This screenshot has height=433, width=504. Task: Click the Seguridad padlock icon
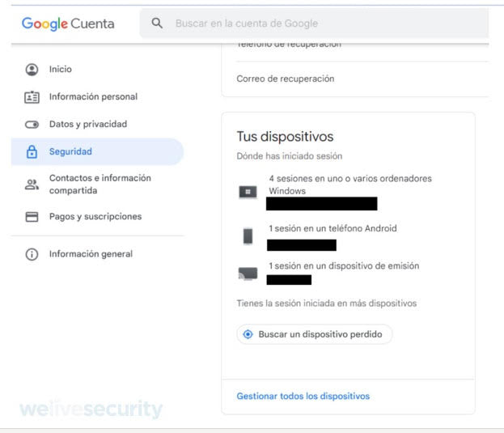(x=32, y=152)
